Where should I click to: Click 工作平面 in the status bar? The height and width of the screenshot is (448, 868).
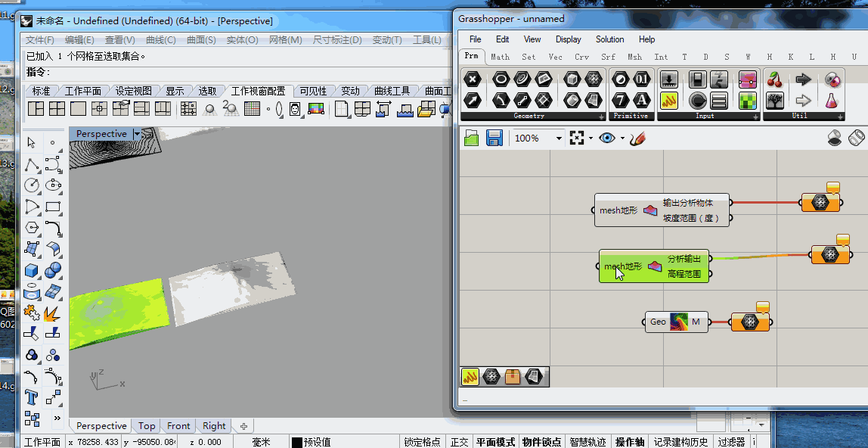42,442
